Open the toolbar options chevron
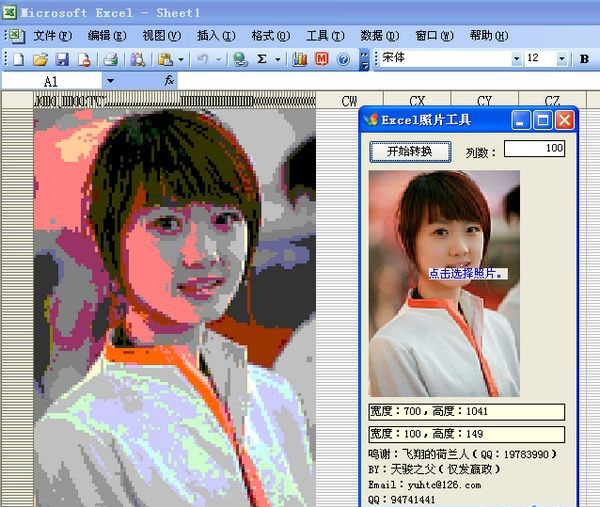 364,59
